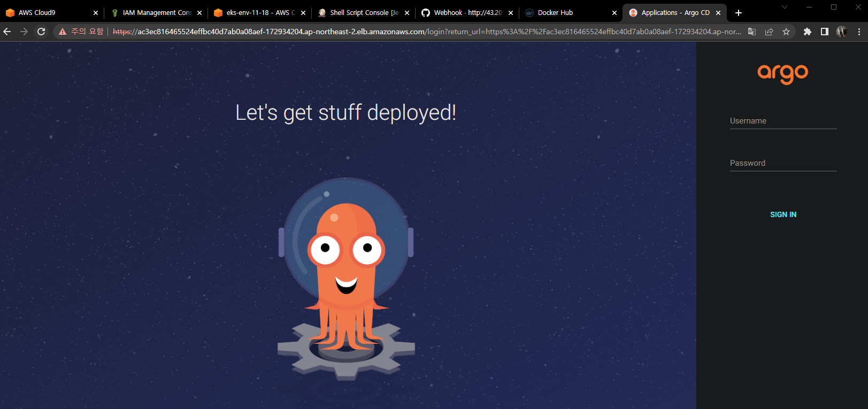Close the IAM Management Console tab
The image size is (868, 409).
point(199,13)
